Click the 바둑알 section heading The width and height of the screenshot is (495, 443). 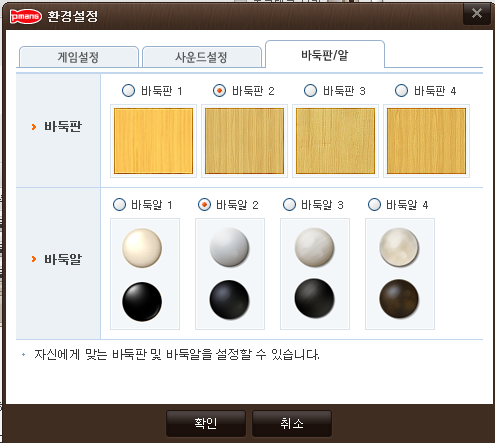[x=63, y=259]
